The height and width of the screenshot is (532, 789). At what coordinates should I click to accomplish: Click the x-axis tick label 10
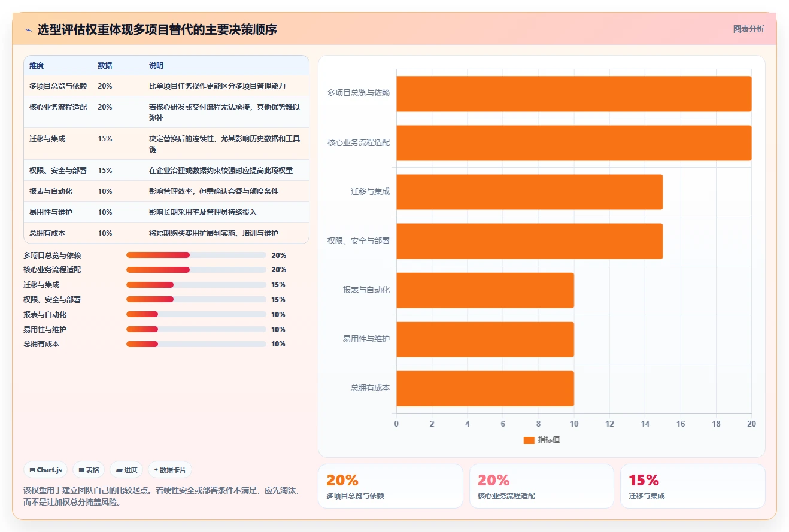(574, 424)
